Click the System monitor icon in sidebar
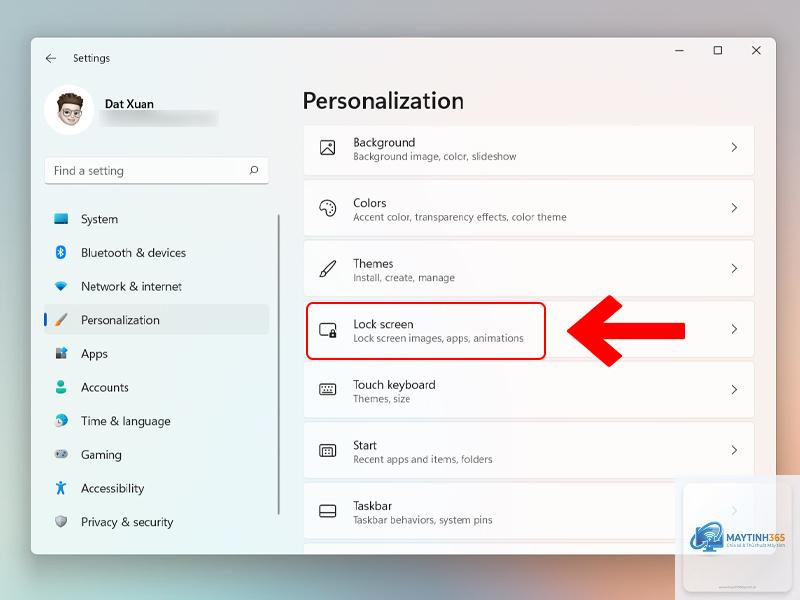 pos(61,219)
